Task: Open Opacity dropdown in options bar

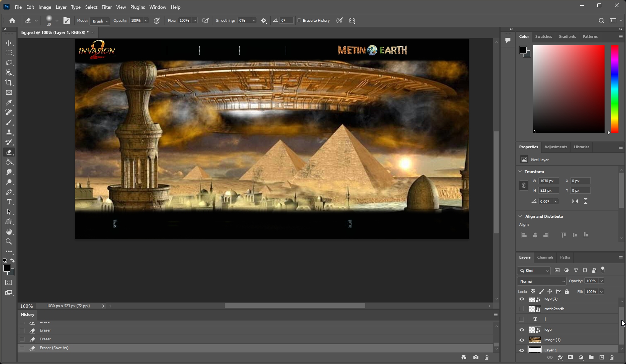Action: click(146, 21)
